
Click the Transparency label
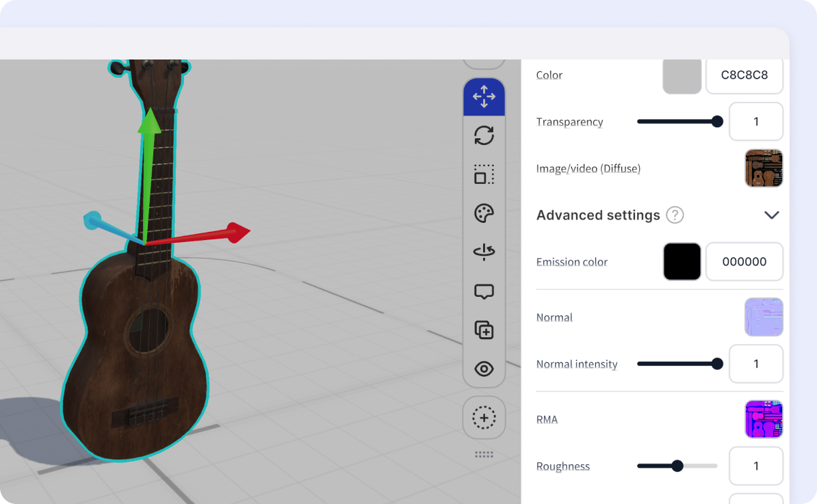pyautogui.click(x=569, y=122)
